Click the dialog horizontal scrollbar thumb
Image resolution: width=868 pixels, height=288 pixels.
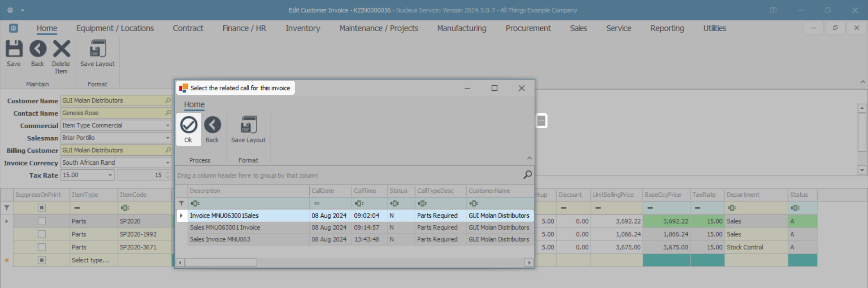pyautogui.click(x=221, y=263)
